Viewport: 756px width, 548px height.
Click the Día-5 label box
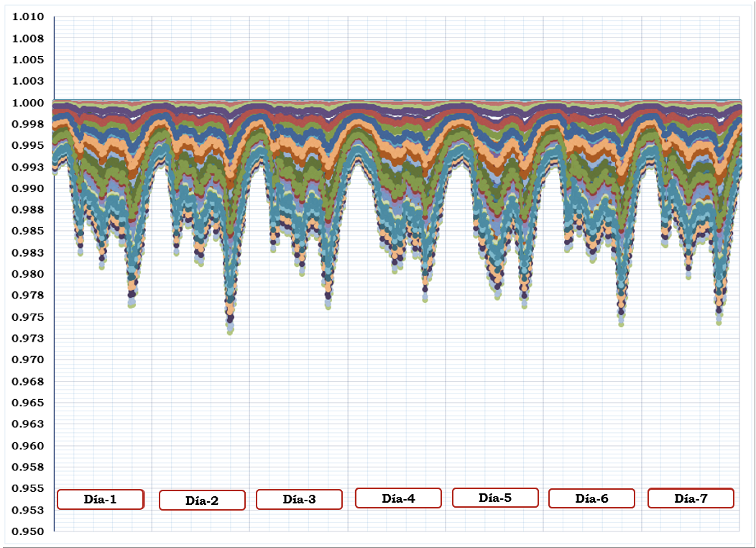(x=495, y=498)
